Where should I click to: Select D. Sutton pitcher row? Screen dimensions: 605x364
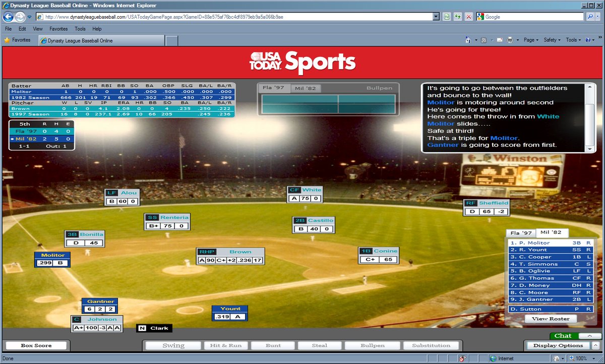[x=552, y=309]
